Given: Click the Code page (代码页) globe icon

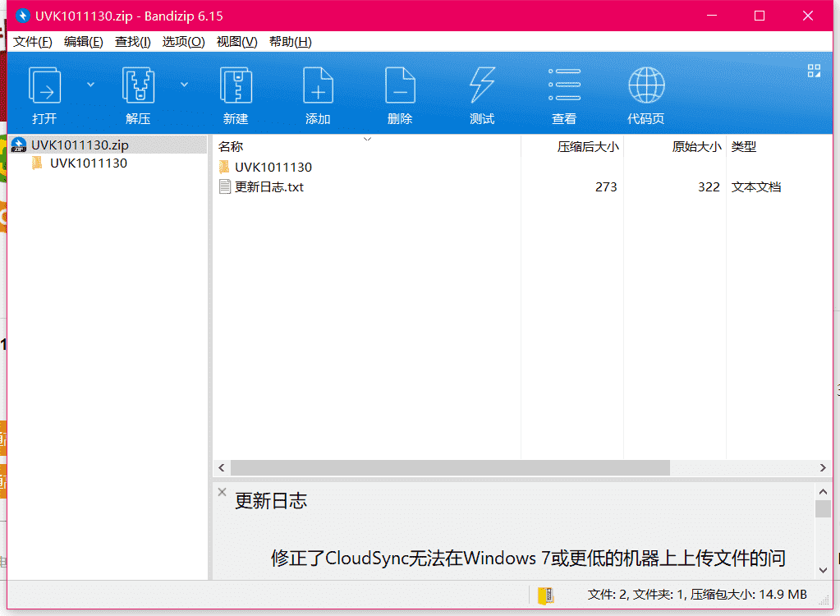Looking at the screenshot, I should [x=646, y=85].
